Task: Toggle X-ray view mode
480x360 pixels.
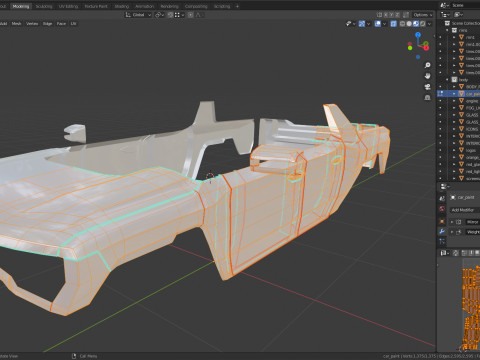Action: pyautogui.click(x=394, y=24)
